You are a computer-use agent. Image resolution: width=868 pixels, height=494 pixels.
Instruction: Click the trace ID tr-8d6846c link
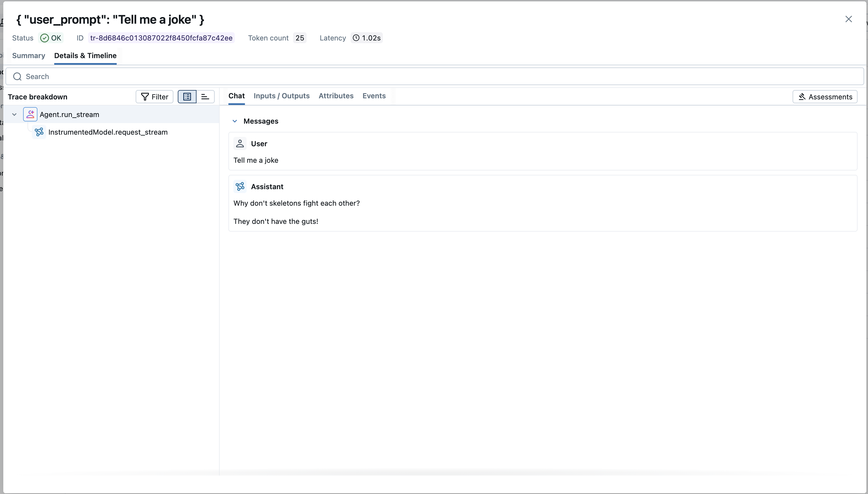point(160,38)
